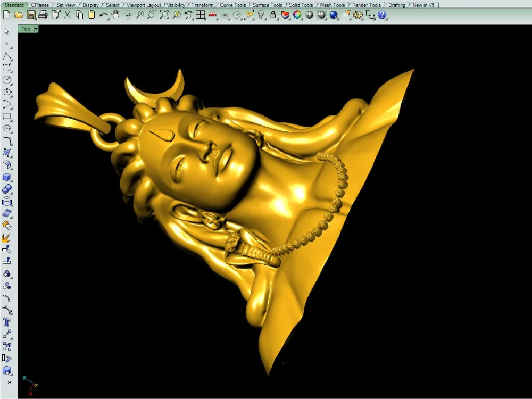Open Help with the blue question mark
The image size is (532, 399).
tap(382, 15)
